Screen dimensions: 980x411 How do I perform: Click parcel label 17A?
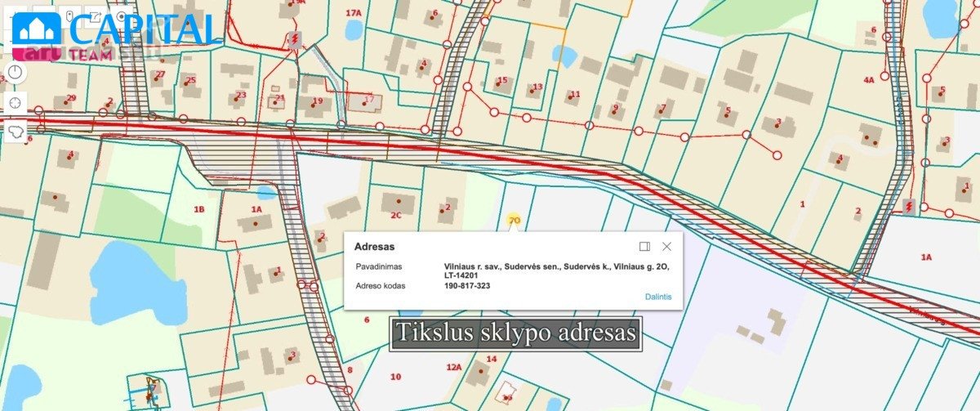coord(354,13)
